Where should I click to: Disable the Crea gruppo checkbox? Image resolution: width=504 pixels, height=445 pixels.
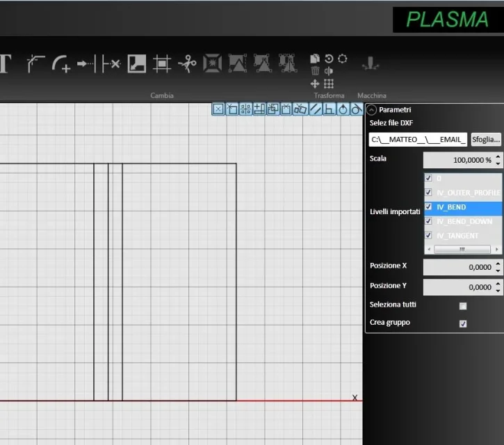(x=463, y=323)
